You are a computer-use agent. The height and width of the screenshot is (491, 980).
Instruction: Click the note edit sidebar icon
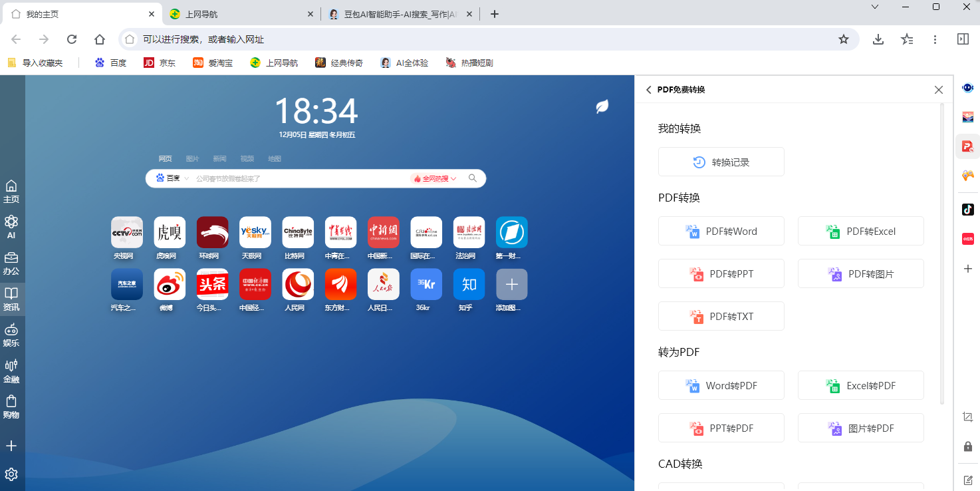pos(968,480)
